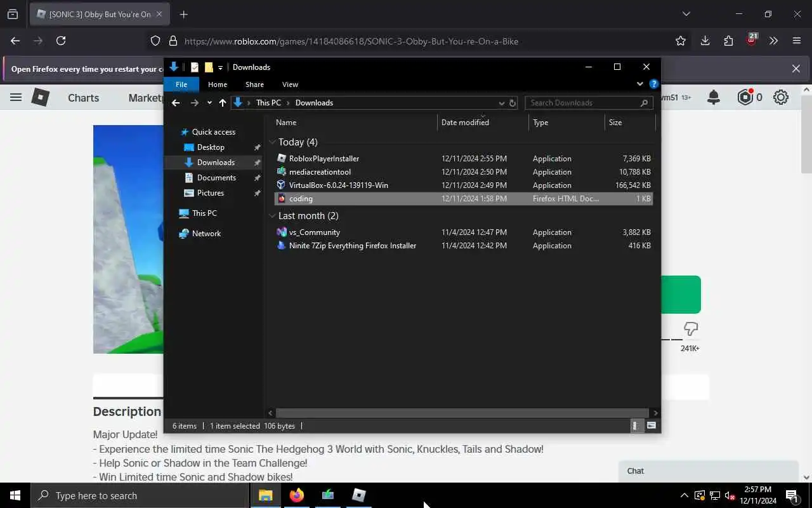Image resolution: width=812 pixels, height=508 pixels.
Task: Open a new Firefox tab
Action: pyautogui.click(x=183, y=14)
